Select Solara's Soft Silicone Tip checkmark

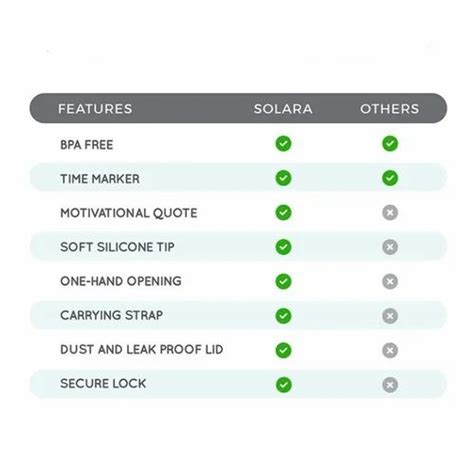tap(283, 247)
